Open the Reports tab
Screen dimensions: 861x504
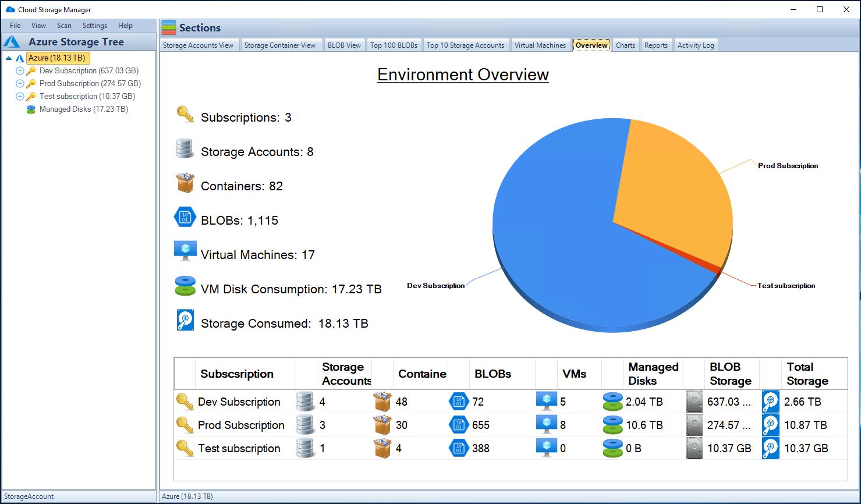[x=656, y=45]
